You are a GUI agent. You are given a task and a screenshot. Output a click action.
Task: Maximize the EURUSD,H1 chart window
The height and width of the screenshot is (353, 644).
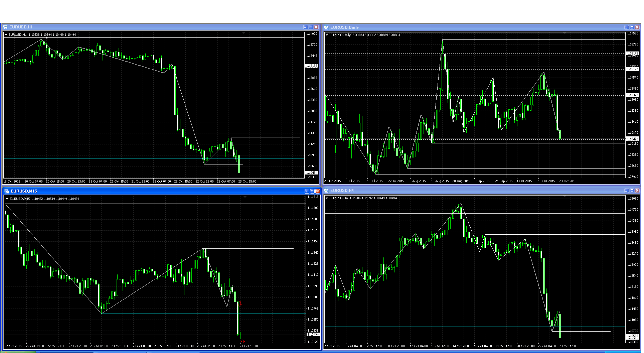(311, 27)
